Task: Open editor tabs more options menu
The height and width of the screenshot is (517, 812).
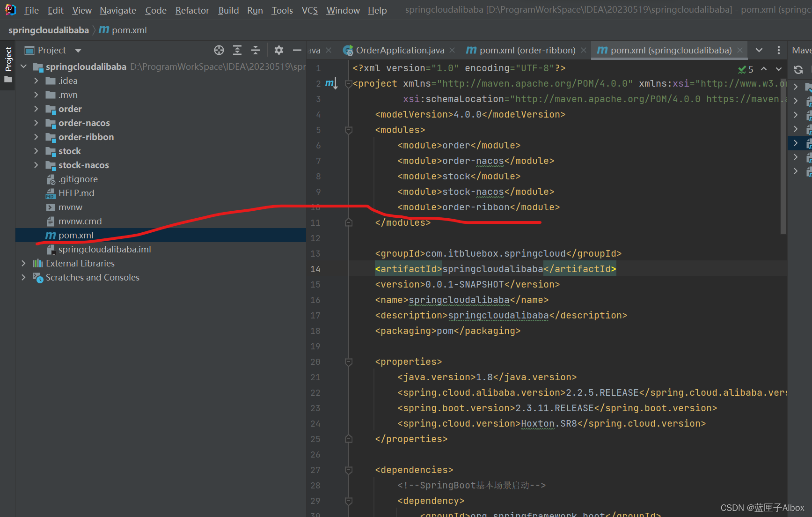Action: (x=779, y=50)
